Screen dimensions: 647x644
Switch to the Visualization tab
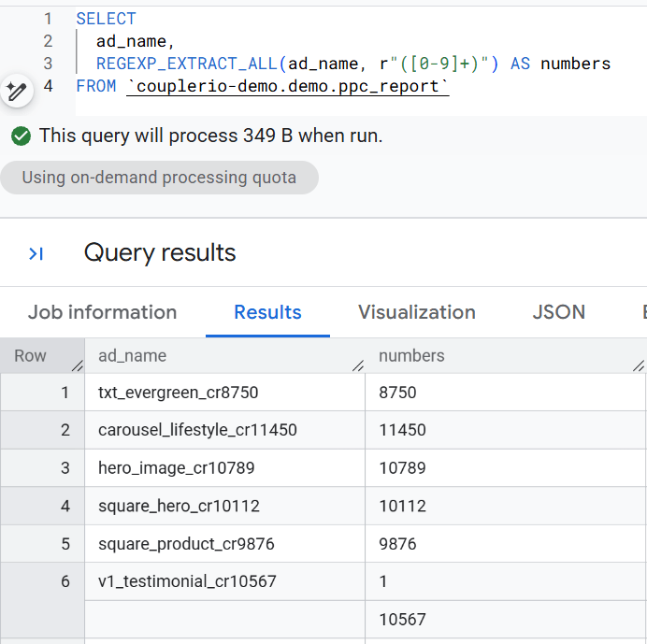point(417,312)
